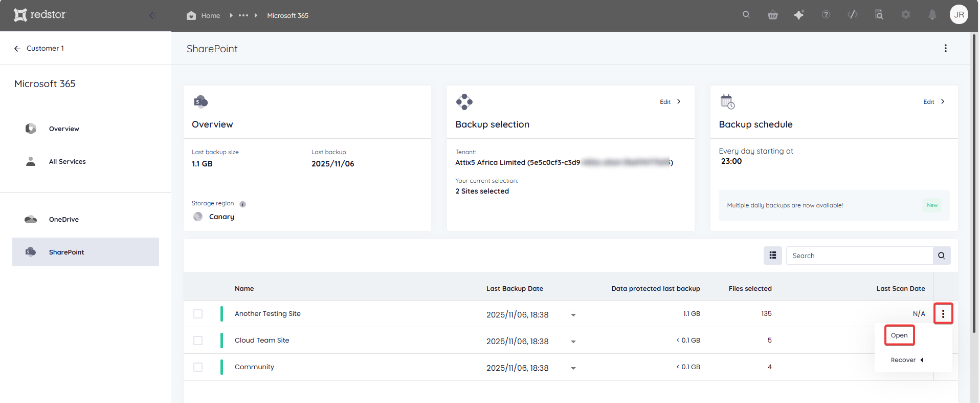This screenshot has width=980, height=403.
Task: Open the notifications bell
Action: tap(932, 15)
